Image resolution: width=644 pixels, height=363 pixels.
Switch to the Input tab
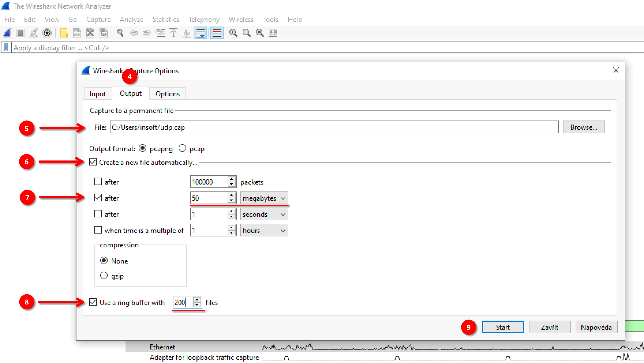click(98, 94)
